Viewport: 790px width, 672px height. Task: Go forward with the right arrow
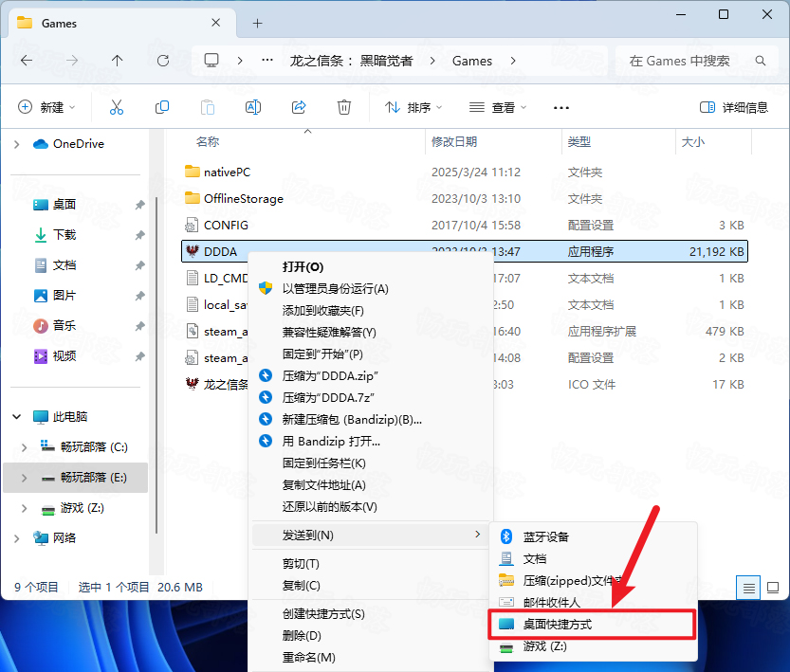(x=72, y=61)
